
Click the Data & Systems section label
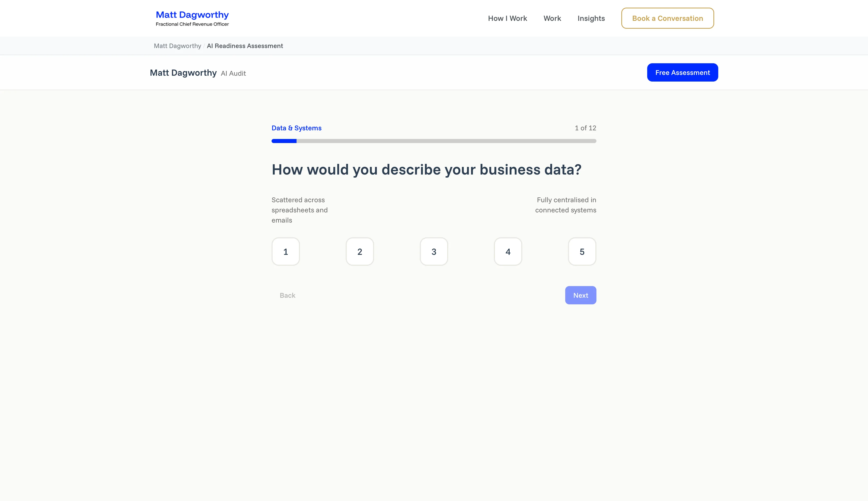(296, 128)
